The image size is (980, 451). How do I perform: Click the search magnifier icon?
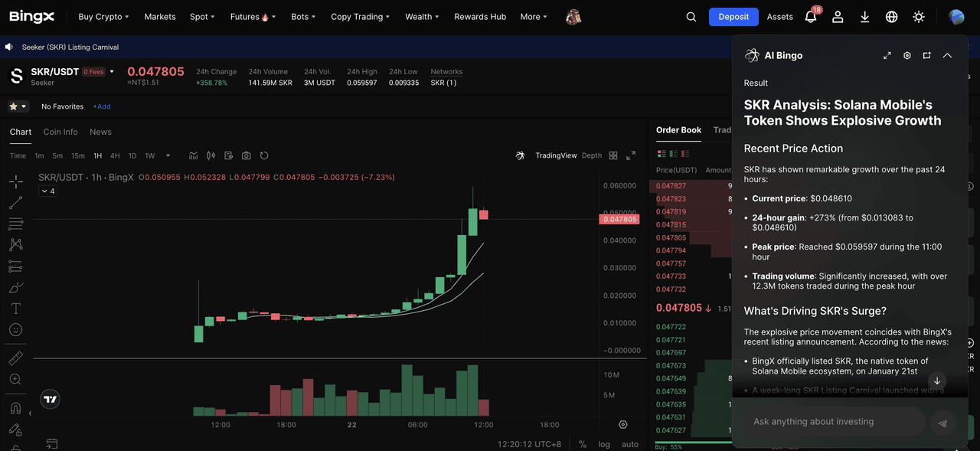(x=691, y=17)
